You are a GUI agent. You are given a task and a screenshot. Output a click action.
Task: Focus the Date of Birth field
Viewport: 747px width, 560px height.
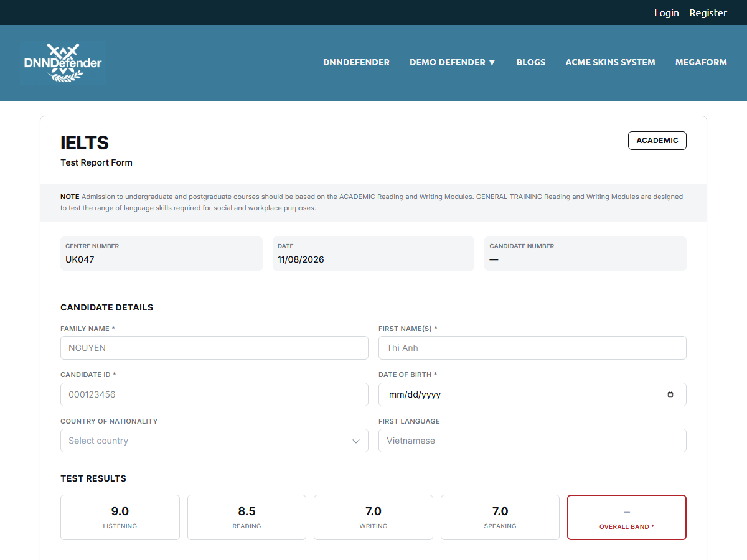click(532, 394)
